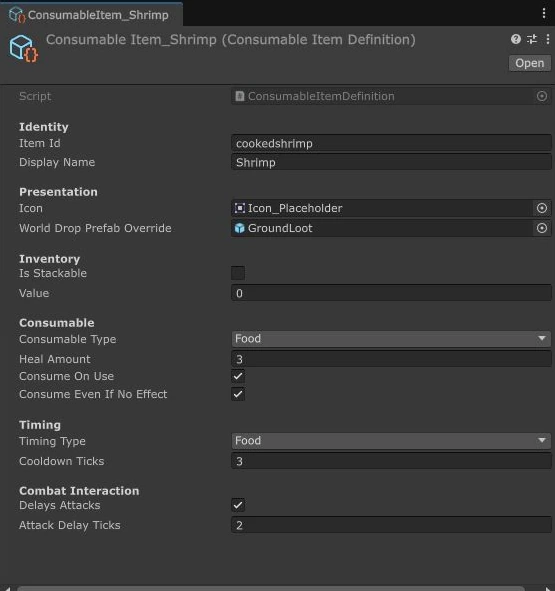
Task: Click the Display Name field containing Shrimp
Action: [x=391, y=162]
